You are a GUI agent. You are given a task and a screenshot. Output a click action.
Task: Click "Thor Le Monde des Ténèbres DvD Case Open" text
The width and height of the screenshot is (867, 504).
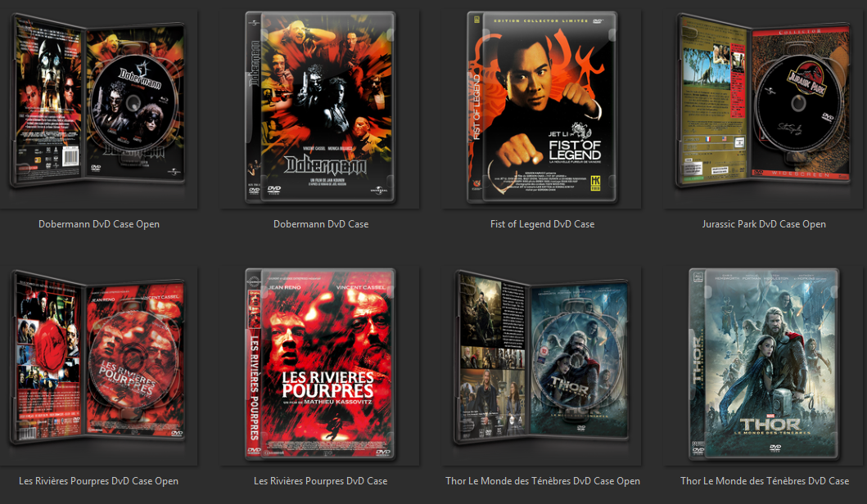[543, 481]
